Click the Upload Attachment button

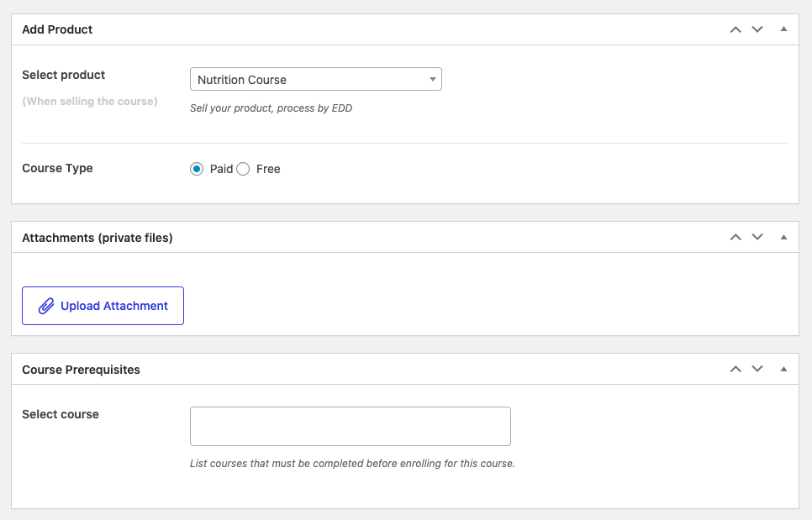103,306
